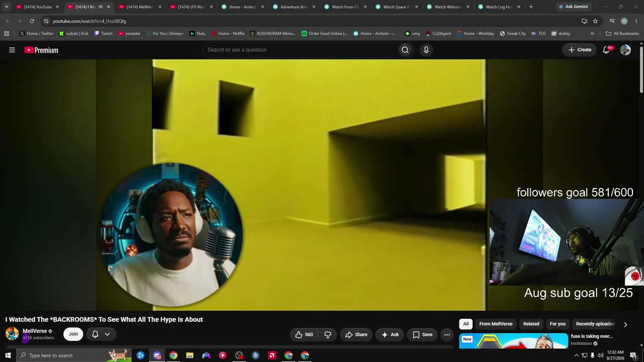This screenshot has width=644, height=362.
Task: Like the video with 560 likes
Action: click(x=304, y=334)
